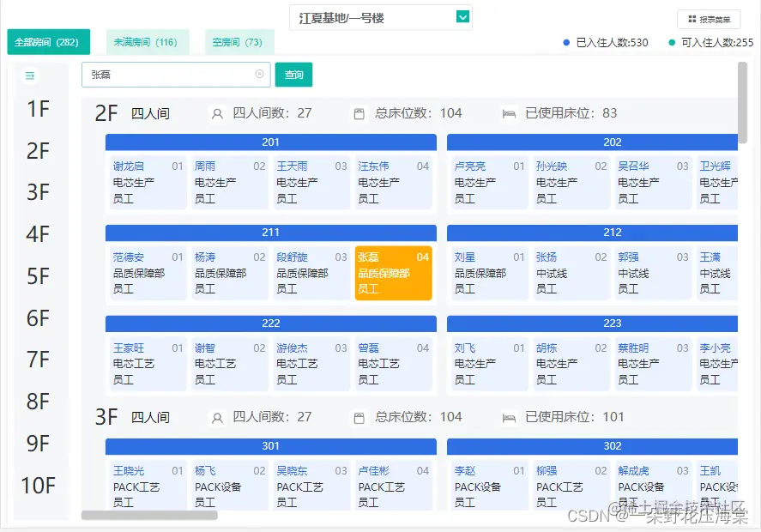Click the person icon beside 3F 四人间数
761x532 pixels.
217,418
